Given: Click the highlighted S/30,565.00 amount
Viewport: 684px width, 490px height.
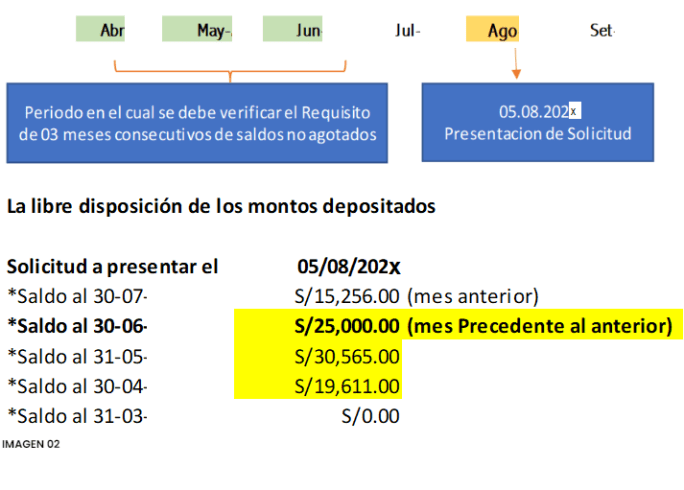Looking at the screenshot, I should [347, 355].
